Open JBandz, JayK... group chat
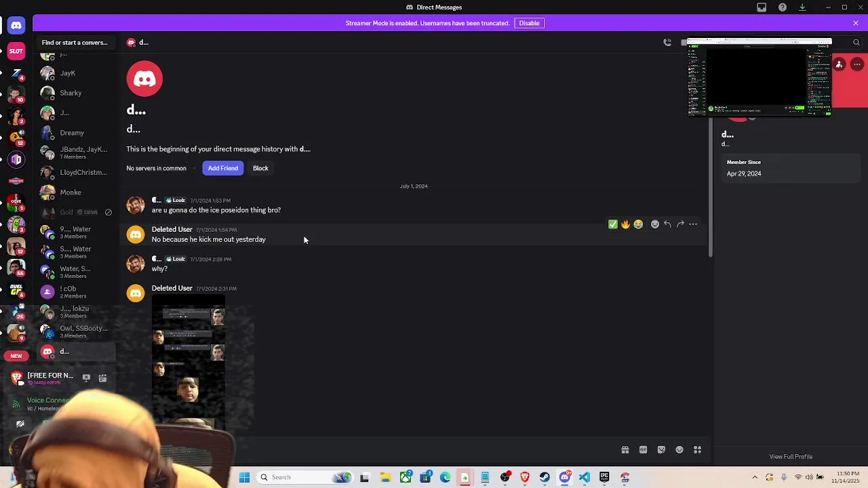This screenshot has width=868, height=488. pyautogui.click(x=76, y=152)
